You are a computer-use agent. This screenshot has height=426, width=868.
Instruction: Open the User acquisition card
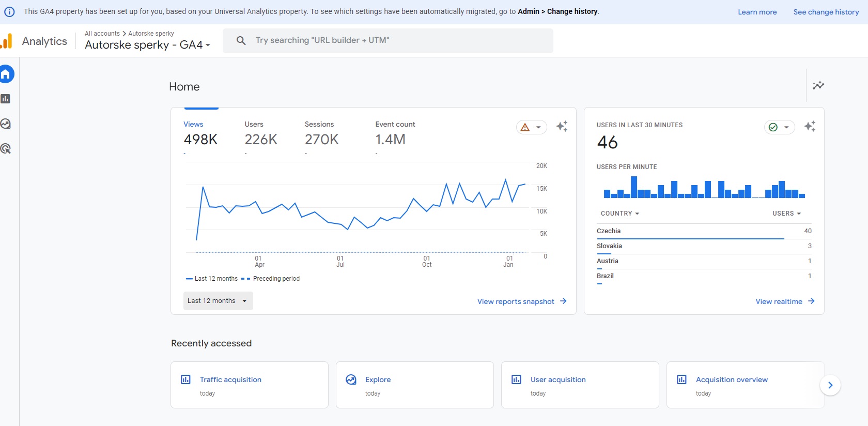(580, 385)
